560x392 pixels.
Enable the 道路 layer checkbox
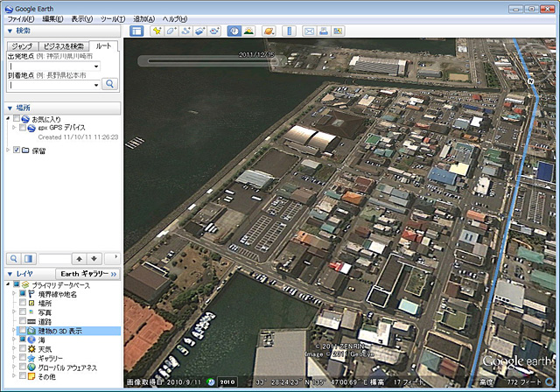tap(23, 321)
